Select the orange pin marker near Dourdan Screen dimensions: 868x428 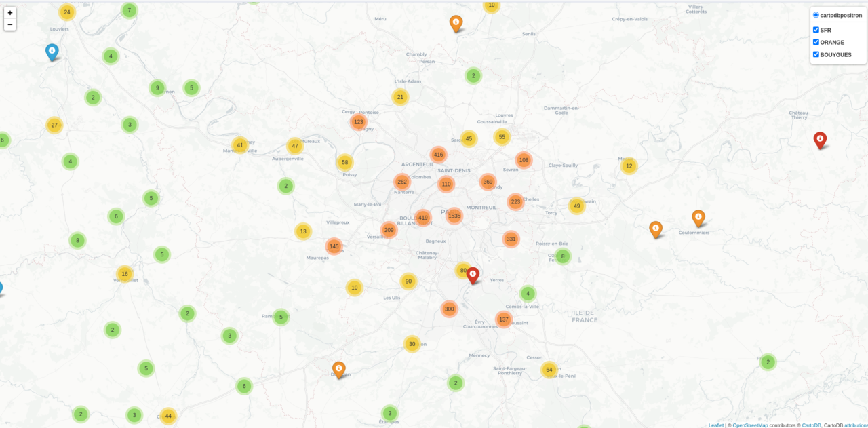click(x=338, y=368)
